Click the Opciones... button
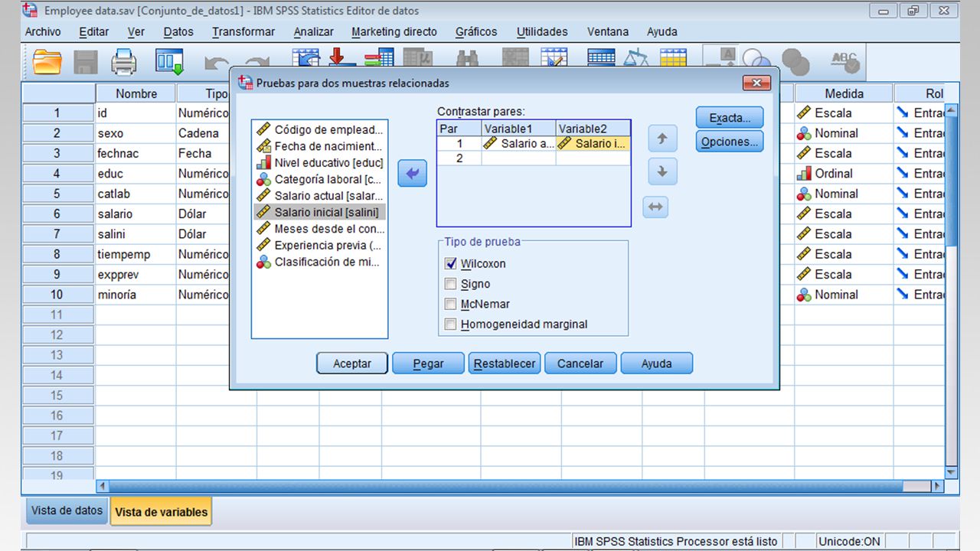The width and height of the screenshot is (980, 551). click(x=730, y=142)
